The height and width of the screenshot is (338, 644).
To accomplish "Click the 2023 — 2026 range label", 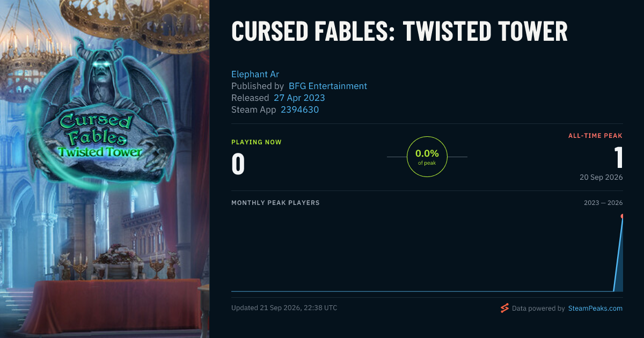I will tap(603, 203).
